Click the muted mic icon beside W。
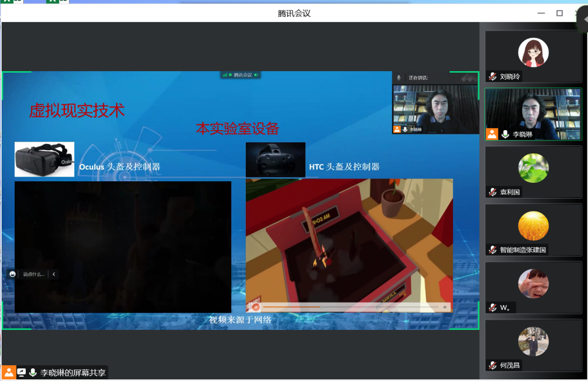This screenshot has width=588, height=381. pos(493,308)
